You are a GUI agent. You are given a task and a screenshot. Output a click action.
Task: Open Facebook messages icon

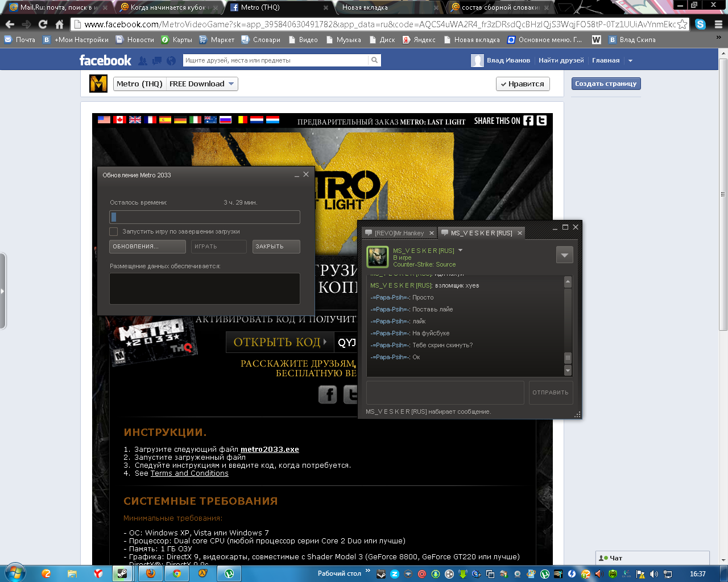[156, 61]
